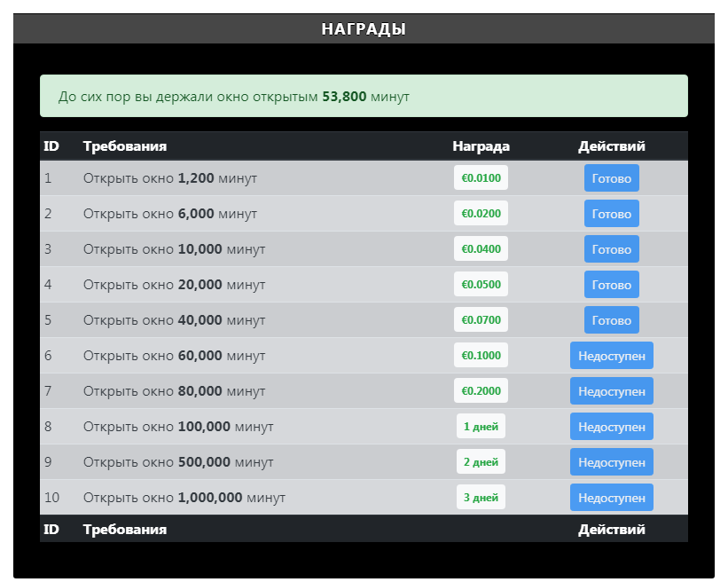Select the 2 дней reward badge

click(481, 462)
